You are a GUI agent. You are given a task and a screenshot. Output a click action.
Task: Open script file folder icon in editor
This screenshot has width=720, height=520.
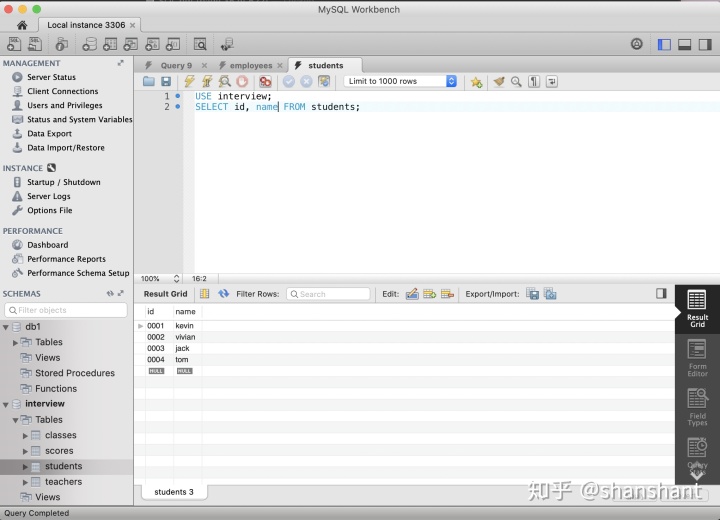click(148, 82)
